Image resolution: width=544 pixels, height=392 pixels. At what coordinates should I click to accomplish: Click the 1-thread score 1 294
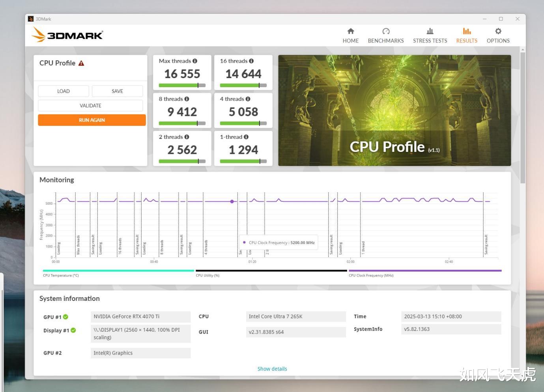(x=243, y=150)
